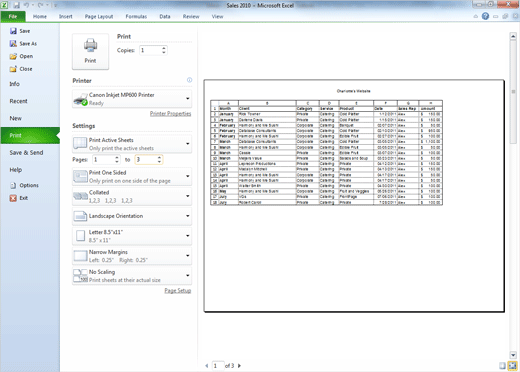Screen dimensions: 520x372
Task: Click the Open folder icon
Action: click(x=13, y=56)
